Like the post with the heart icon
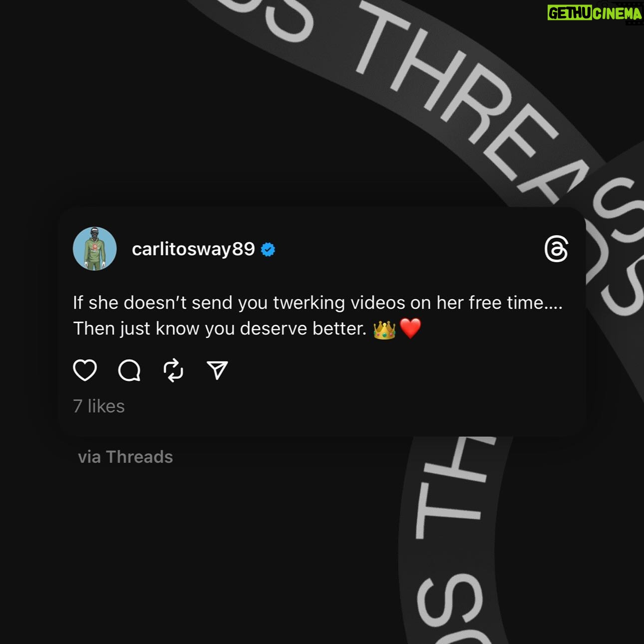The height and width of the screenshot is (644, 644). [x=85, y=370]
